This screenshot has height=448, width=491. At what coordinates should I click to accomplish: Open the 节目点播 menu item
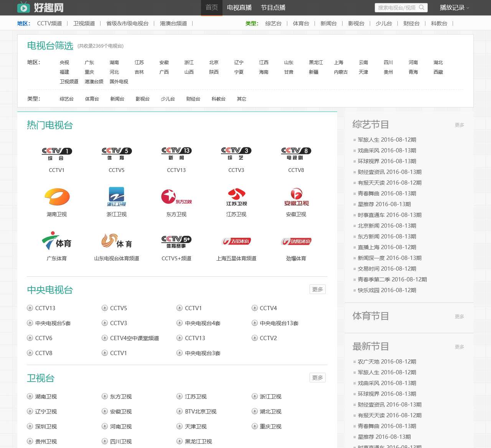(273, 8)
